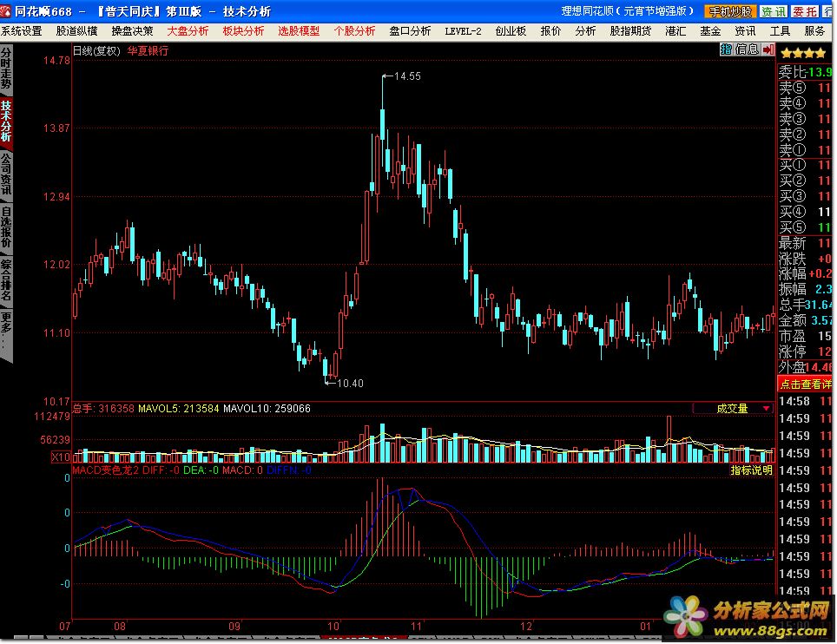837x644 pixels.
Task: Click the 涨幅 percent change row
Action: click(805, 273)
